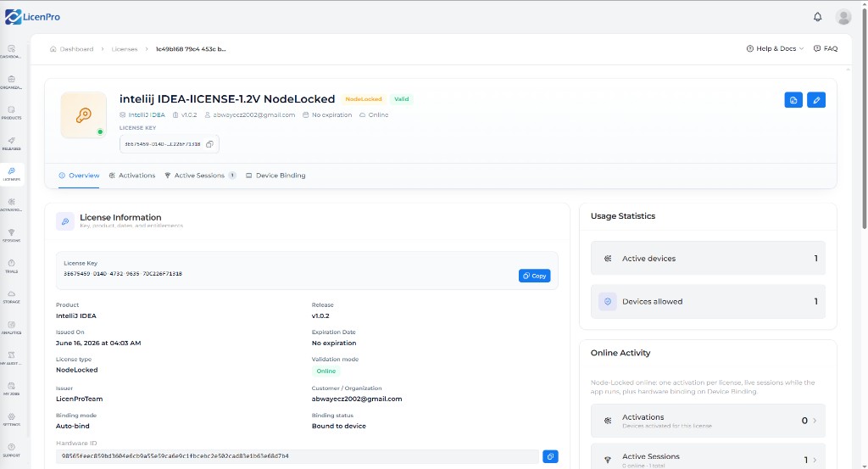Screen dimensions: 868x469
Task: Expand the Help & Docs dropdown
Action: [775, 48]
